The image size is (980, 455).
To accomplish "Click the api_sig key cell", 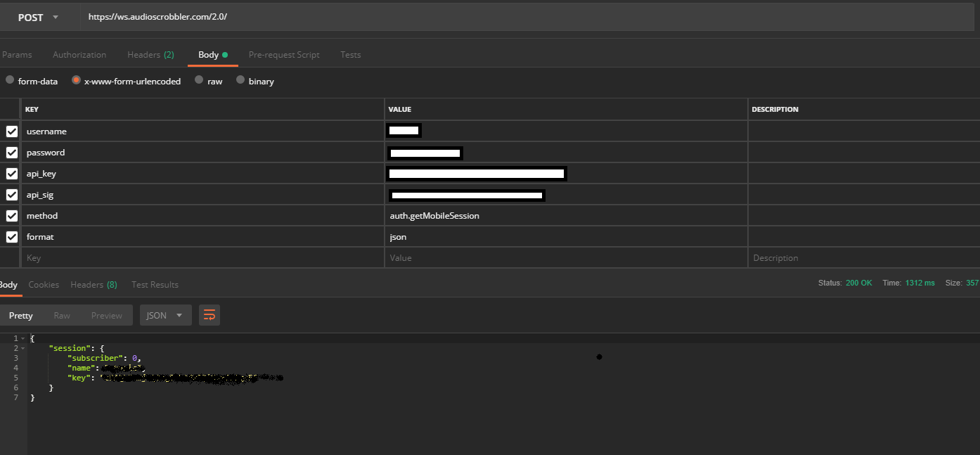I will tap(202, 195).
